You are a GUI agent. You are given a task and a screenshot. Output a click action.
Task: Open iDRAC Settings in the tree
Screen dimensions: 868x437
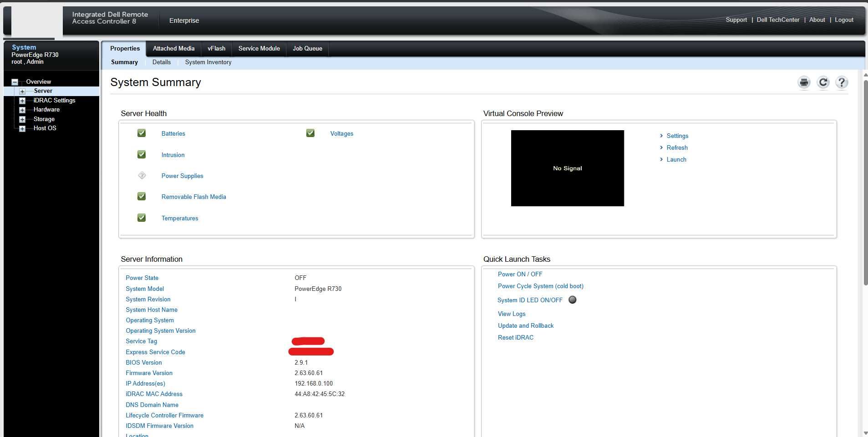pyautogui.click(x=54, y=101)
